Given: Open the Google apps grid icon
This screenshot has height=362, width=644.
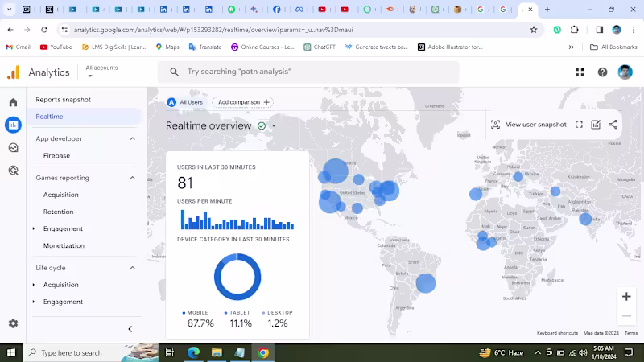Looking at the screenshot, I should tap(580, 72).
